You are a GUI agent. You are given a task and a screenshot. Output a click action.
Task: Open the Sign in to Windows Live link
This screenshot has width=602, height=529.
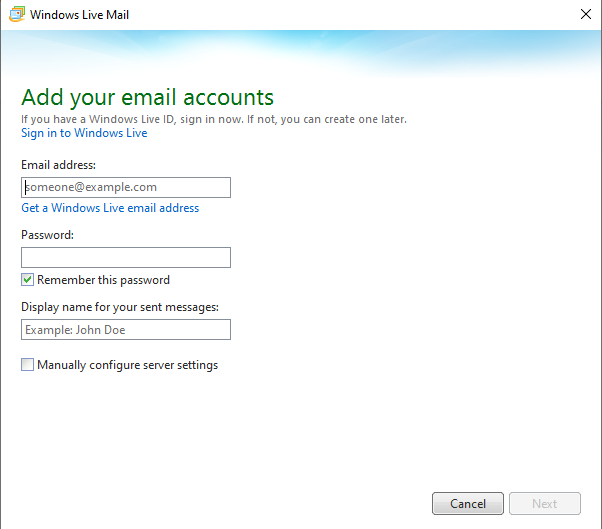point(84,133)
